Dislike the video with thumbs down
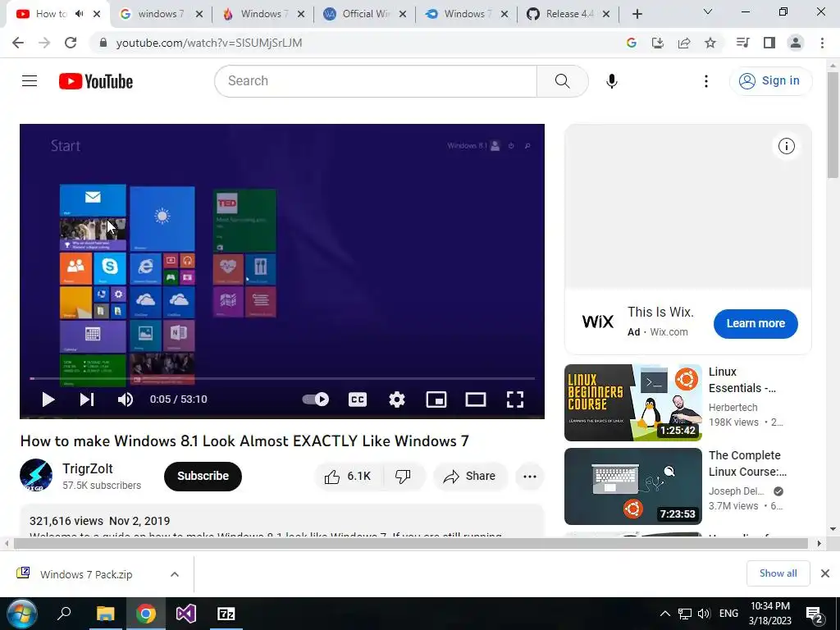 (x=404, y=477)
